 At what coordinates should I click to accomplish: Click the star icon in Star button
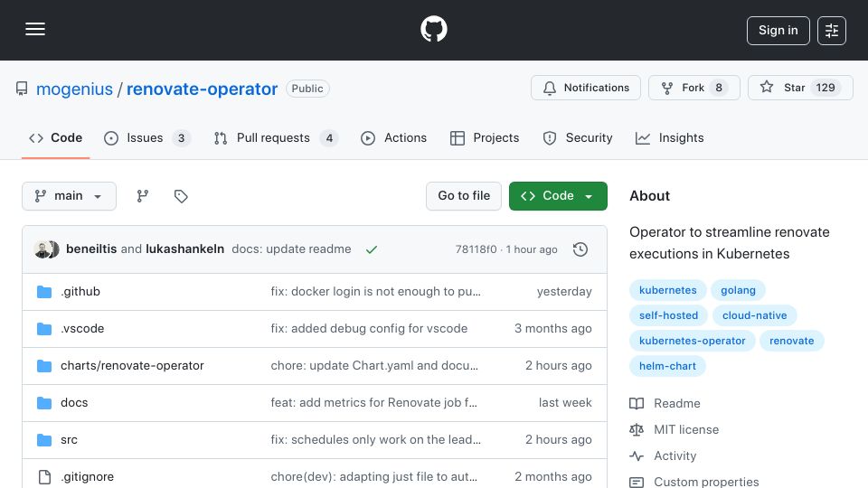767,87
